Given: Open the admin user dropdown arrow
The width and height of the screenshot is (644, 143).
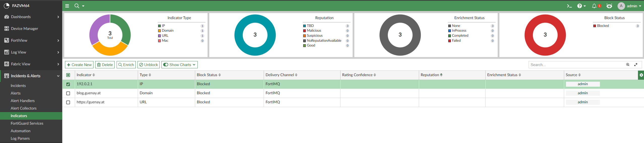Looking at the screenshot, I should tap(640, 6).
